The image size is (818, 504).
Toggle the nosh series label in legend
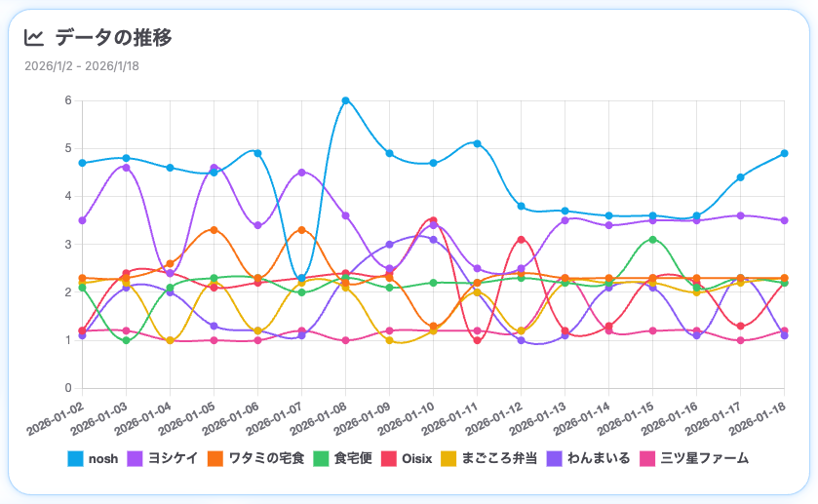click(x=103, y=458)
